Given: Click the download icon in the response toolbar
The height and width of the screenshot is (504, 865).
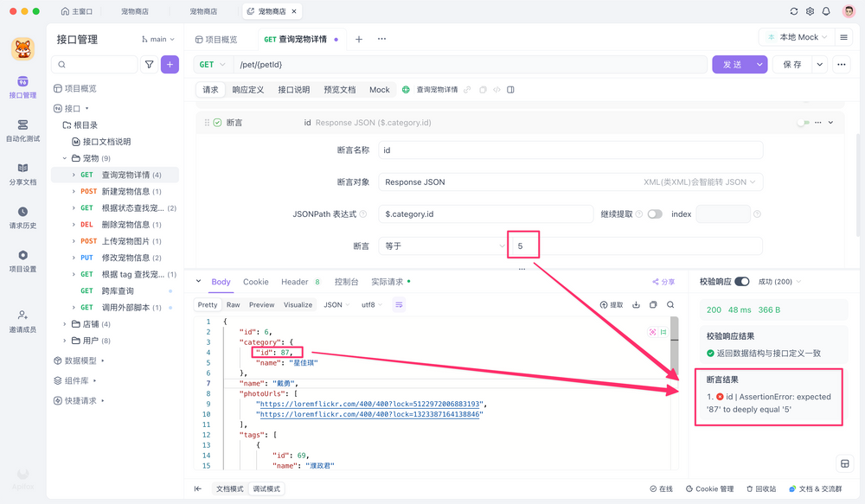Looking at the screenshot, I should (x=636, y=304).
